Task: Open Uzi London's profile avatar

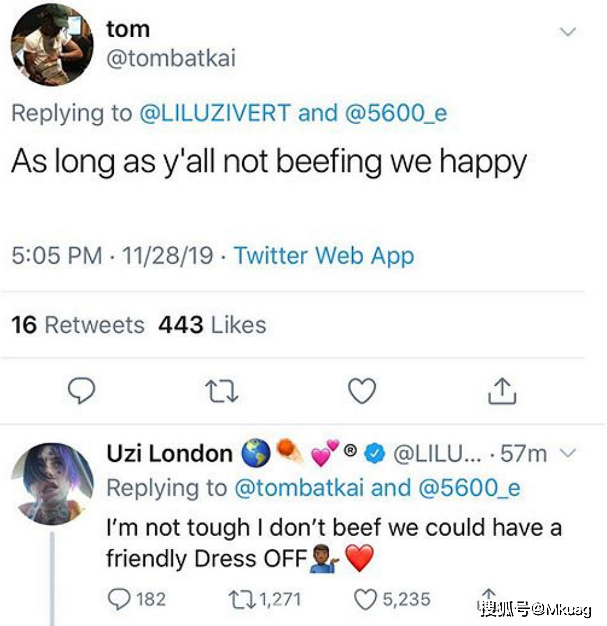Action: [53, 485]
